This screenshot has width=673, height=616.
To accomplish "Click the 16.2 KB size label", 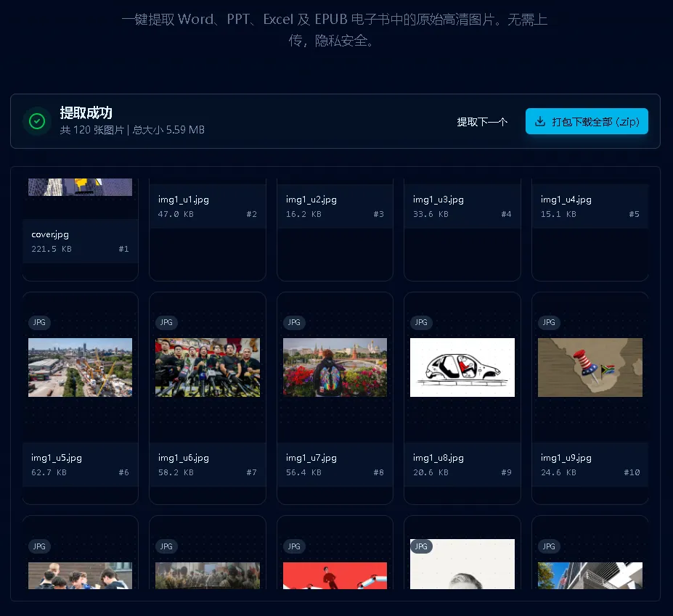I will click(x=303, y=214).
